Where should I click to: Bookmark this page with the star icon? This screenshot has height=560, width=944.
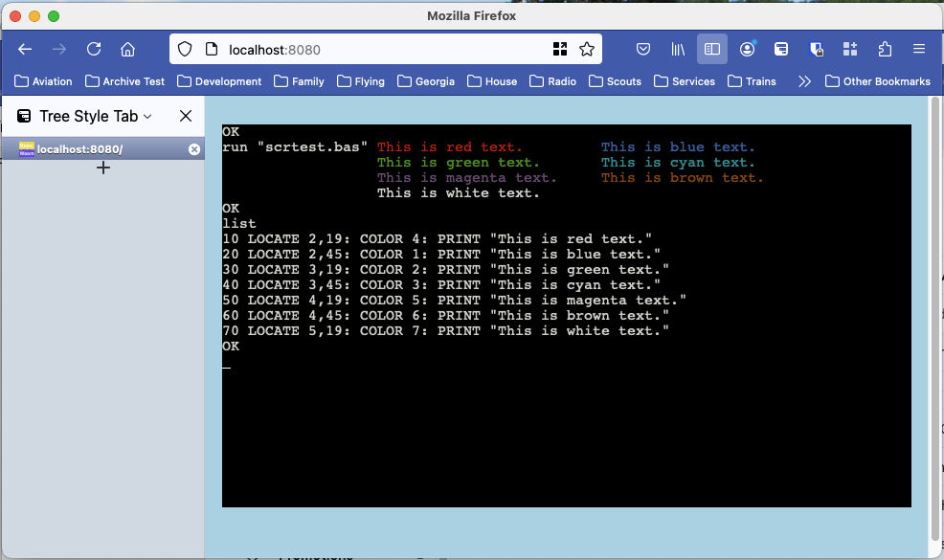click(587, 49)
